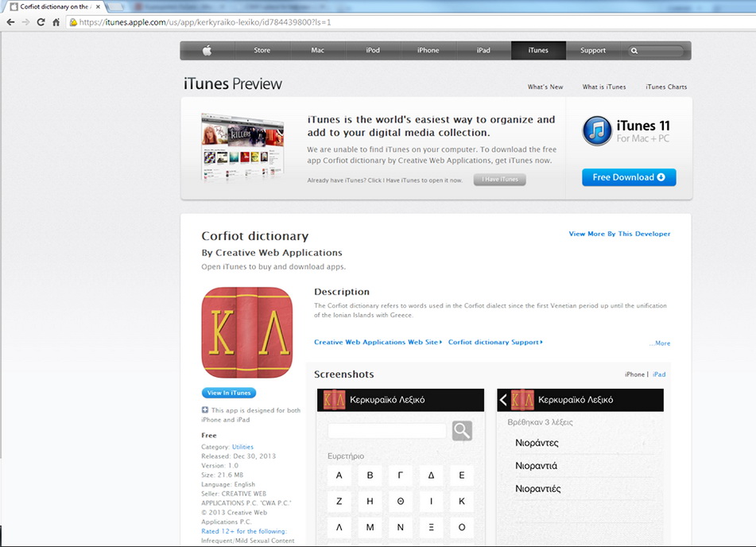Open Creative Web Applications Web Site link
This screenshot has width=756, height=547.
point(378,342)
